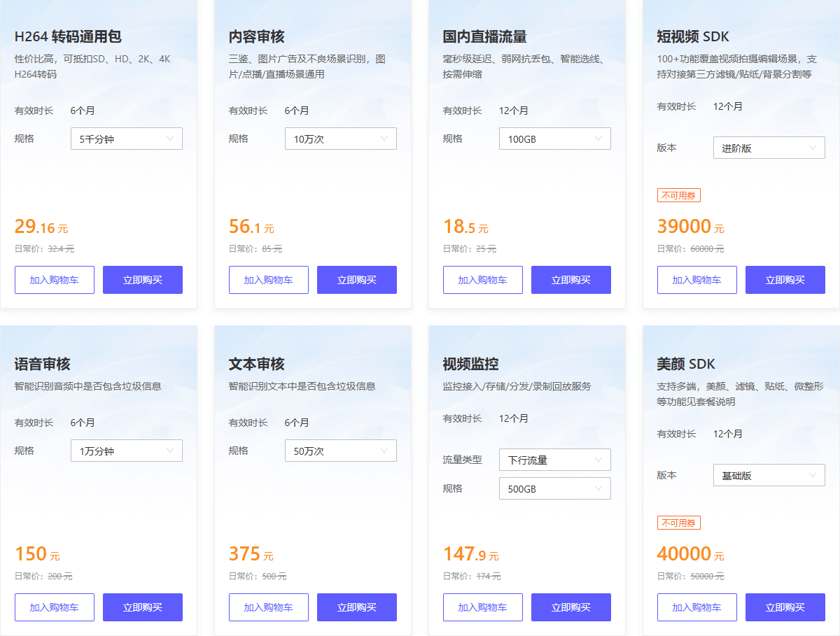Add 国内直播流量 to the cart
The image size is (840, 636).
point(482,279)
